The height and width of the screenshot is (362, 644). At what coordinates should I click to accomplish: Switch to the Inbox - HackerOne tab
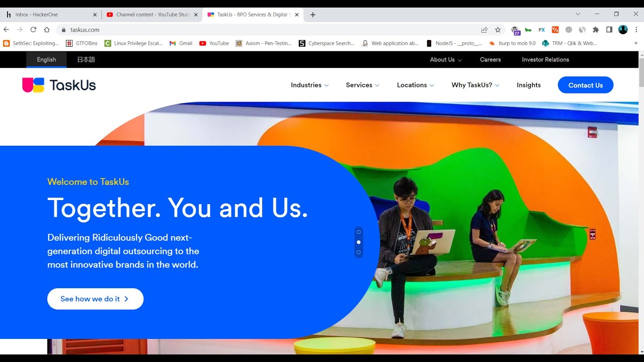click(50, 15)
